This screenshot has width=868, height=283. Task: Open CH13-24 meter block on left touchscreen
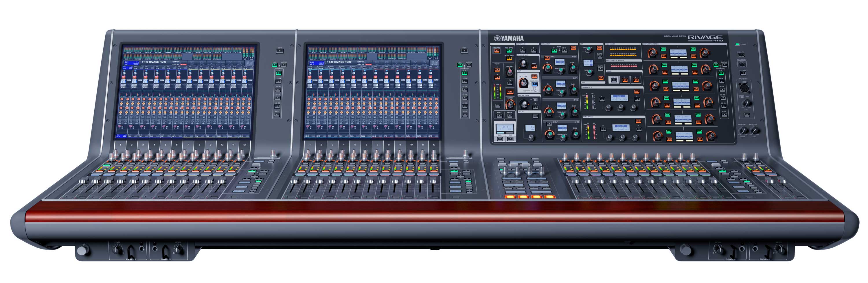click(x=139, y=50)
